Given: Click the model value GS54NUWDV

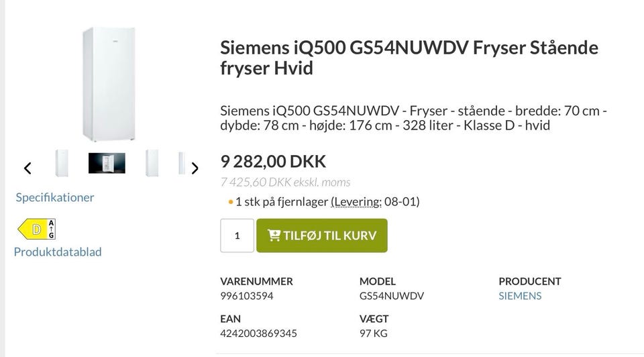Looking at the screenshot, I should pos(392,296).
